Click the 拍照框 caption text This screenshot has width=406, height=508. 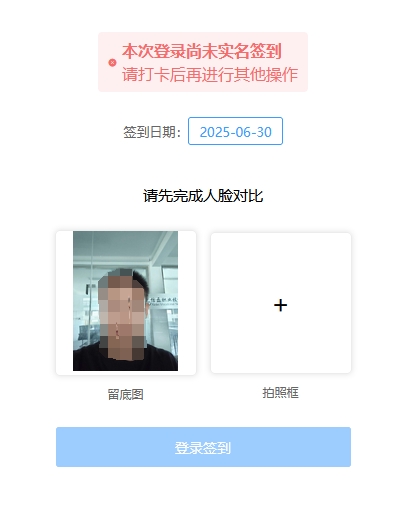[280, 393]
